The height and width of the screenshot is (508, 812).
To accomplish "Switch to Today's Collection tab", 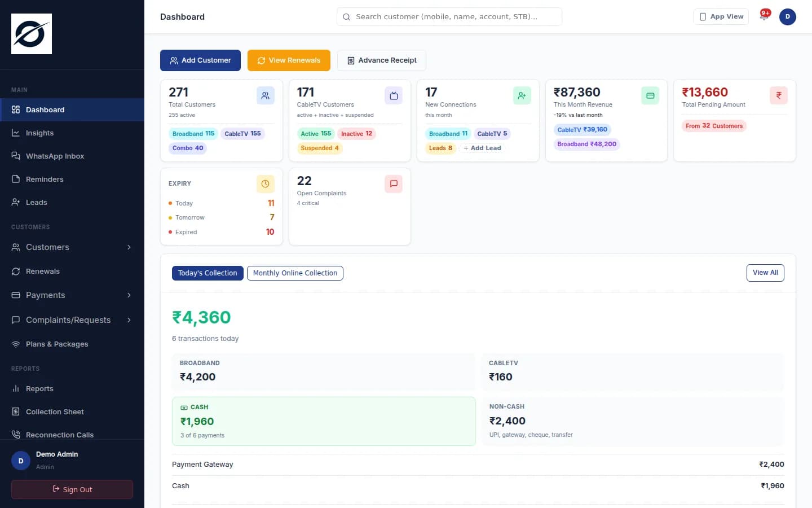I will 208,273.
